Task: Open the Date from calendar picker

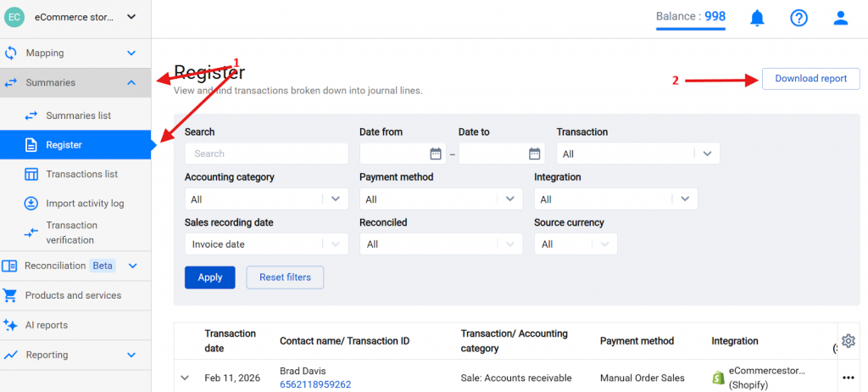Action: 436,154
